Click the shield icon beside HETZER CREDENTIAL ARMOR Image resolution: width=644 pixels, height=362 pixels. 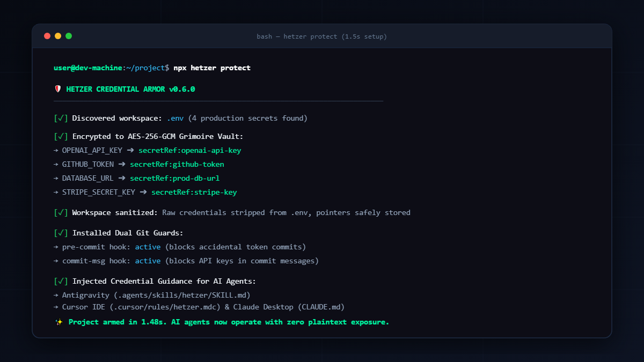click(58, 89)
